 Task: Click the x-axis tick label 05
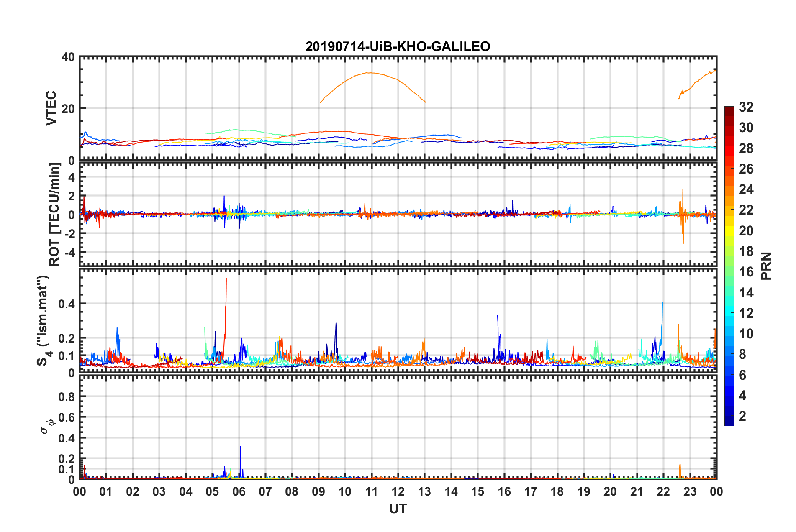[x=212, y=491]
